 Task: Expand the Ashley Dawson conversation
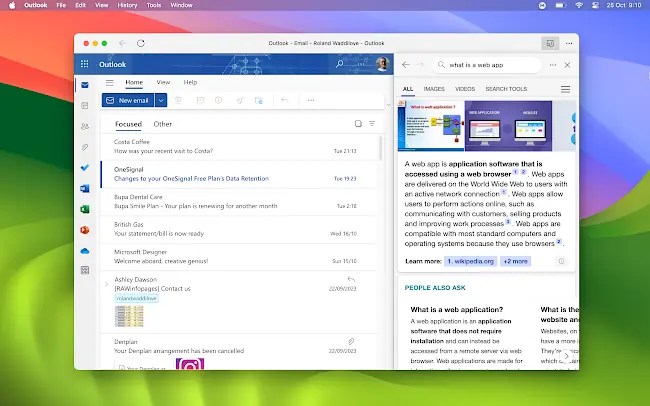click(106, 284)
